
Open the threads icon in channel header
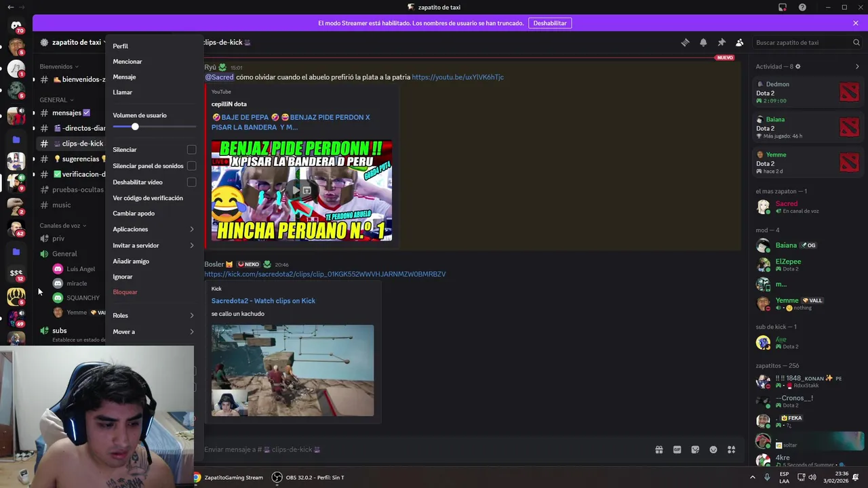[685, 42]
